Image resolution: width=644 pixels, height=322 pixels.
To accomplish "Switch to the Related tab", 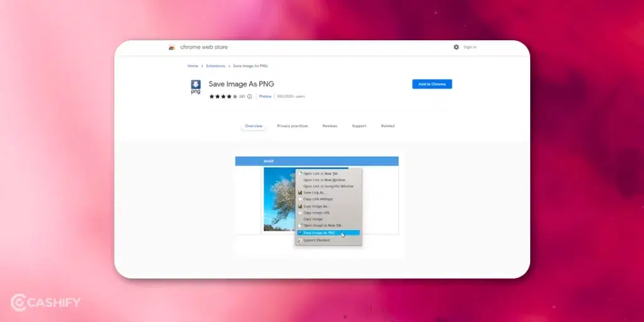I will point(387,126).
